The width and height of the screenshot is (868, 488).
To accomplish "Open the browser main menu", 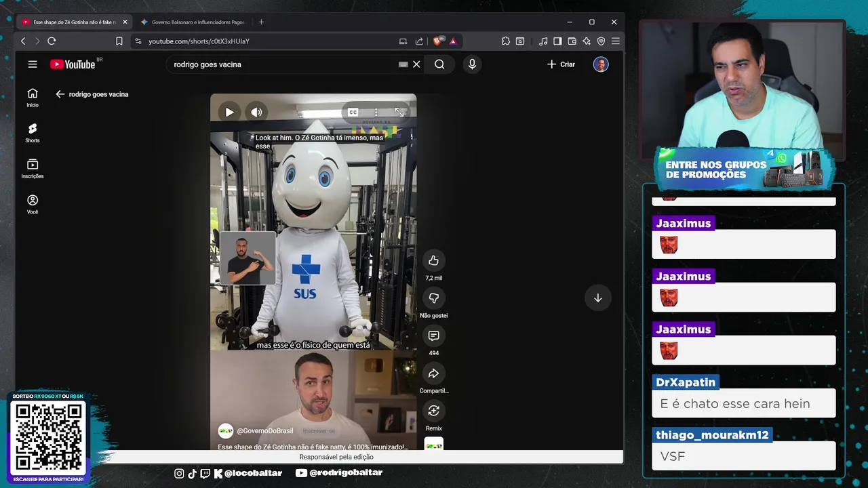I will pos(616,41).
